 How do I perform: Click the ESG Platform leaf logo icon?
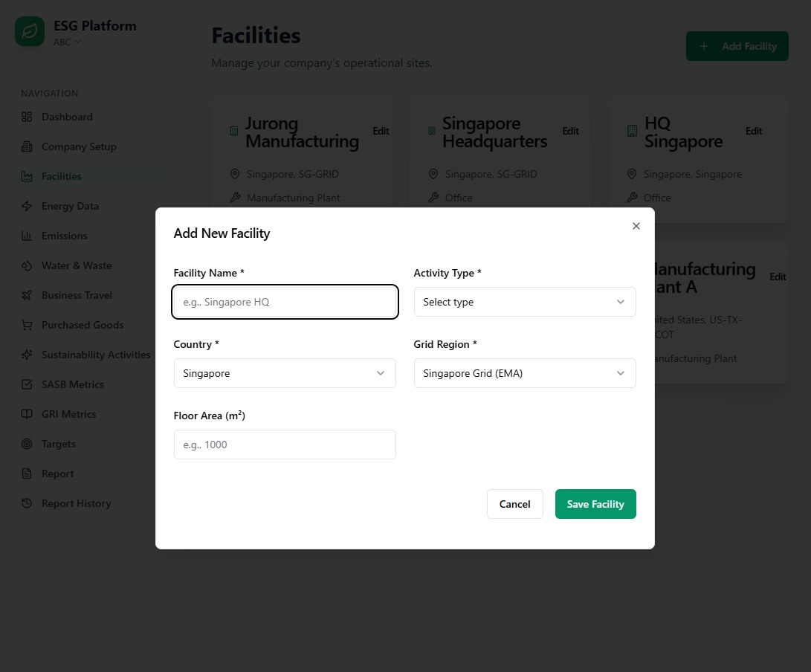[30, 32]
